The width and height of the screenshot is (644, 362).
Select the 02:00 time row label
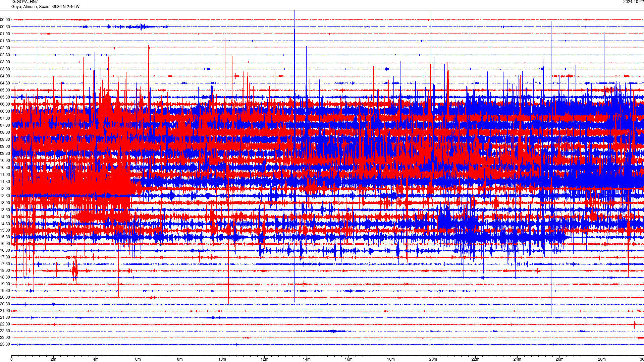[x=5, y=48]
